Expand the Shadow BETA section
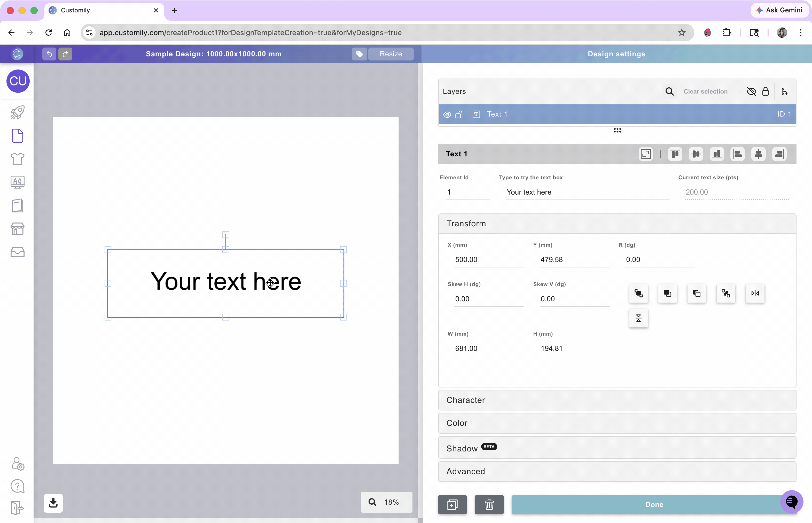812x523 pixels. (x=617, y=448)
